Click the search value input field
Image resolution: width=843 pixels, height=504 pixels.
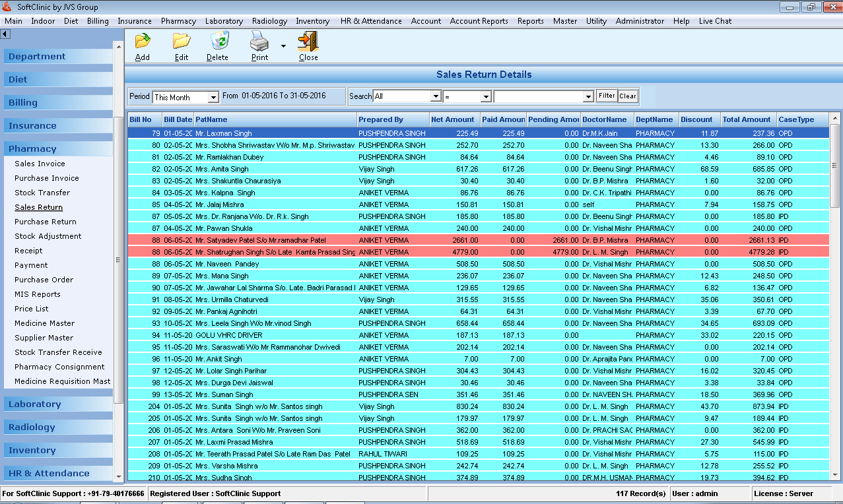539,96
